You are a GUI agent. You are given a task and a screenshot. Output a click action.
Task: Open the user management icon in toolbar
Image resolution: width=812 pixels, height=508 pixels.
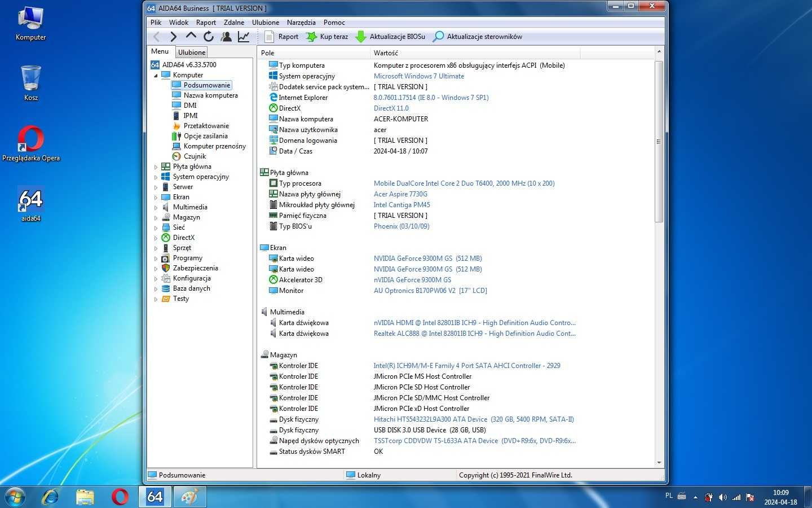pos(226,37)
